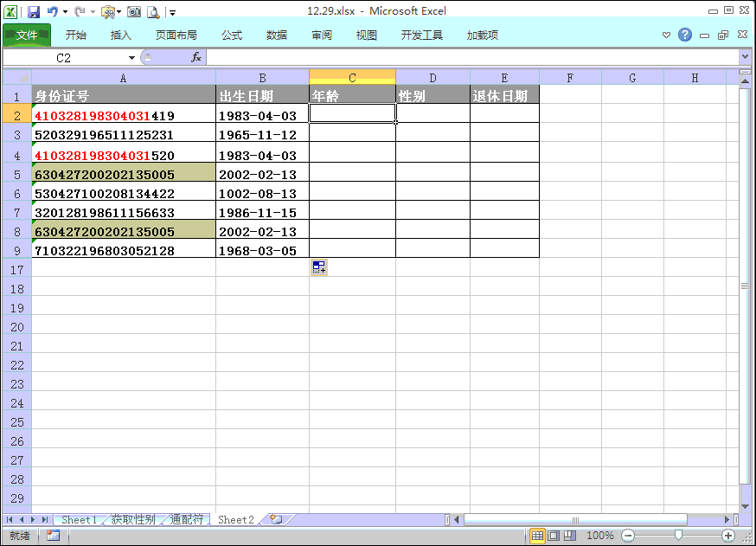Image resolution: width=756 pixels, height=546 pixels.
Task: Go to last sheet navigation arrow
Action: (x=45, y=519)
